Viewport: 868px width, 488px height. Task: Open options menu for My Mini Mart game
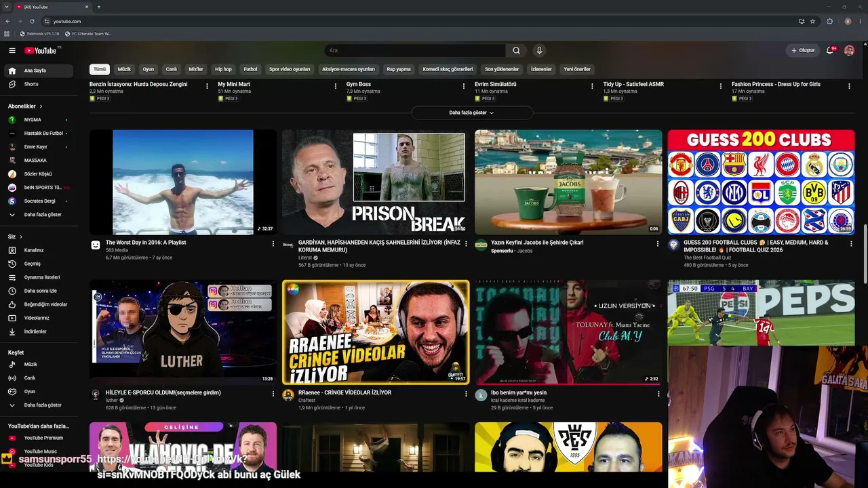[336, 86]
